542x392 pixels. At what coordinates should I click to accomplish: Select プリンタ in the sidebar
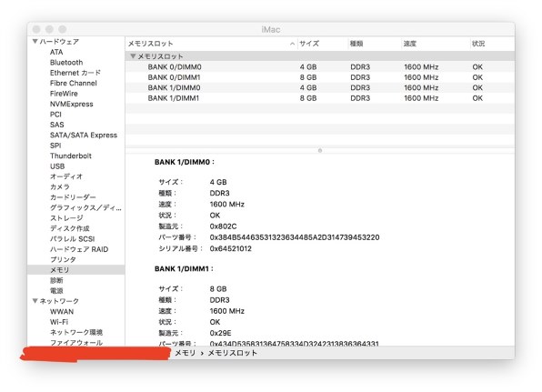click(x=63, y=259)
